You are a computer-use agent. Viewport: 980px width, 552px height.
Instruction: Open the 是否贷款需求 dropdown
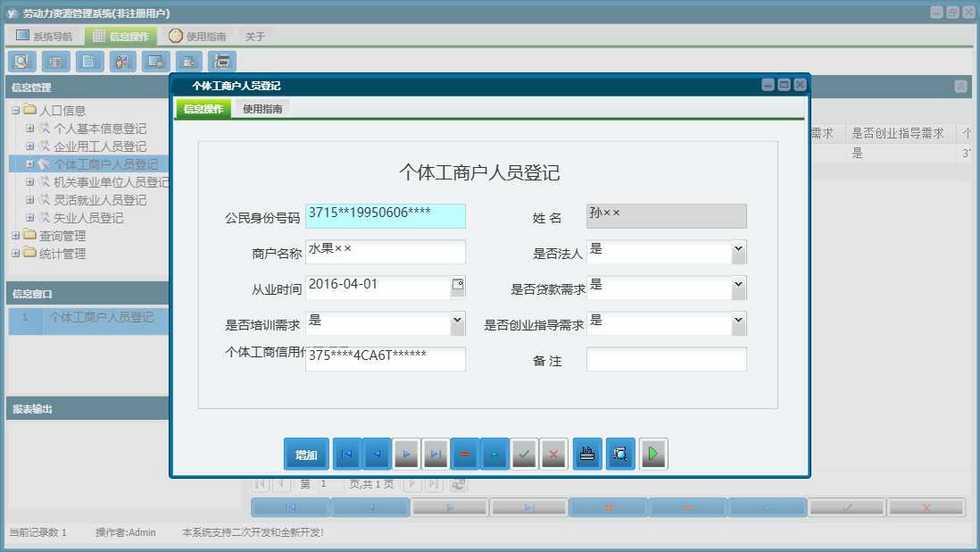[738, 287]
